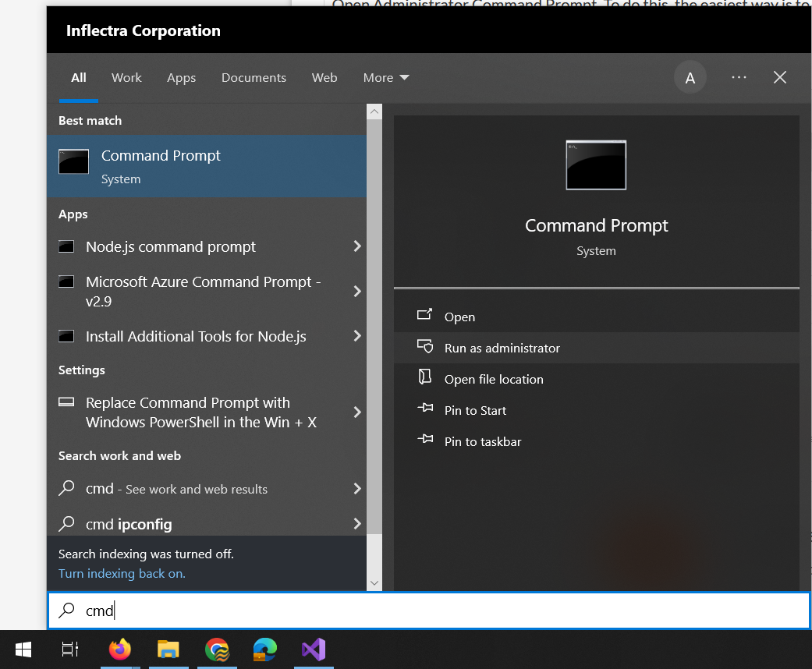
Task: Open Task View in the taskbar
Action: point(70,650)
